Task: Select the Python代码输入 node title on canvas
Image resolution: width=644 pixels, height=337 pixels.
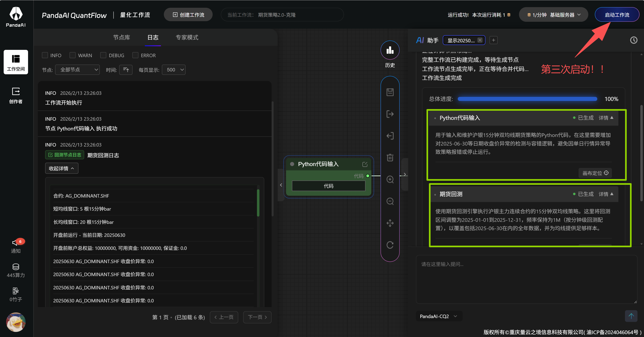Action: tap(318, 164)
